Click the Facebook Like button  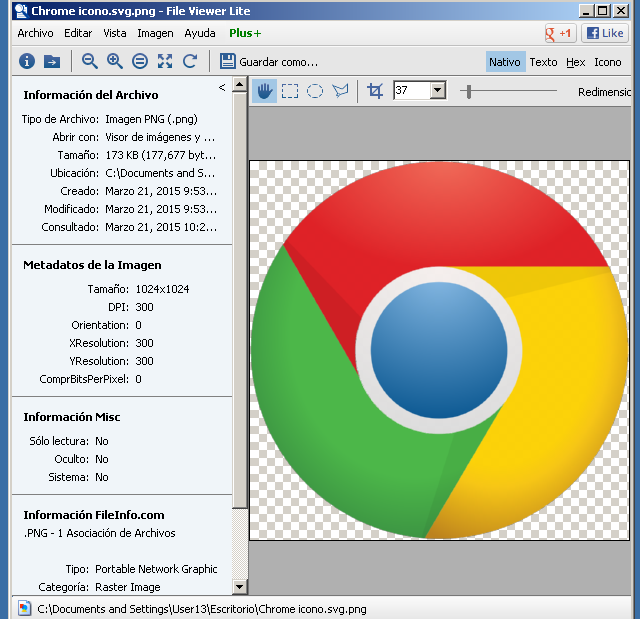click(604, 33)
